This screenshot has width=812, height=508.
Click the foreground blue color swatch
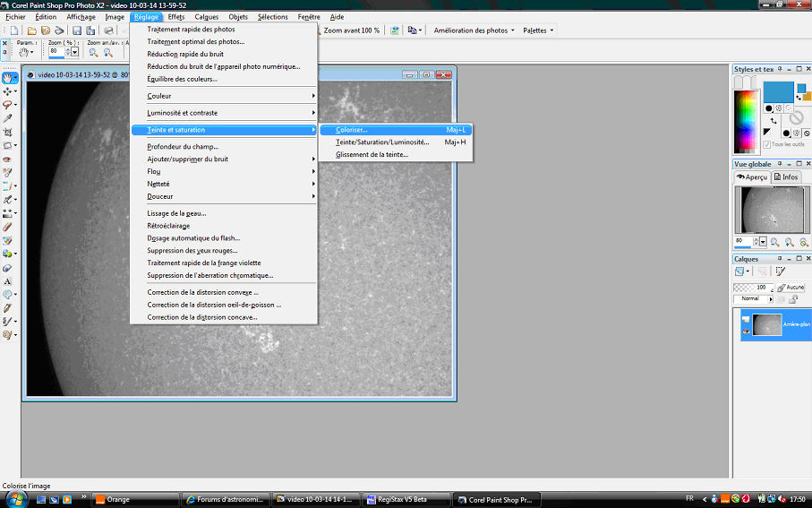click(778, 91)
